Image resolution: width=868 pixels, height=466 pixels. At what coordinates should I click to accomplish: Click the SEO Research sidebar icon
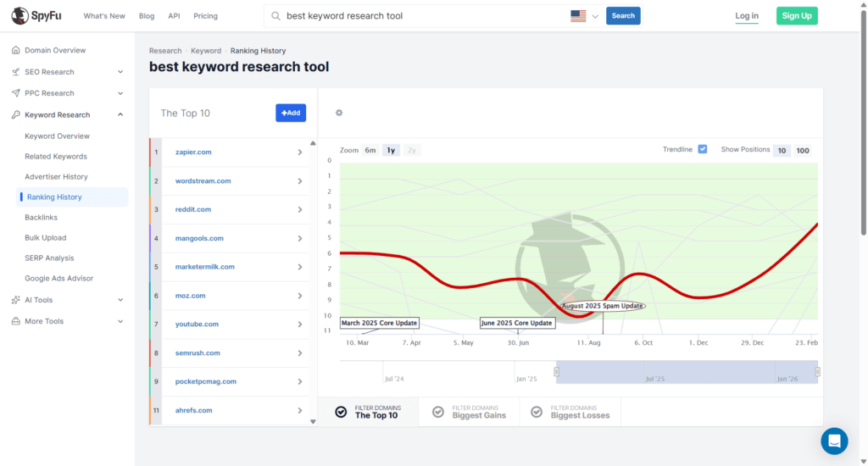[x=15, y=72]
